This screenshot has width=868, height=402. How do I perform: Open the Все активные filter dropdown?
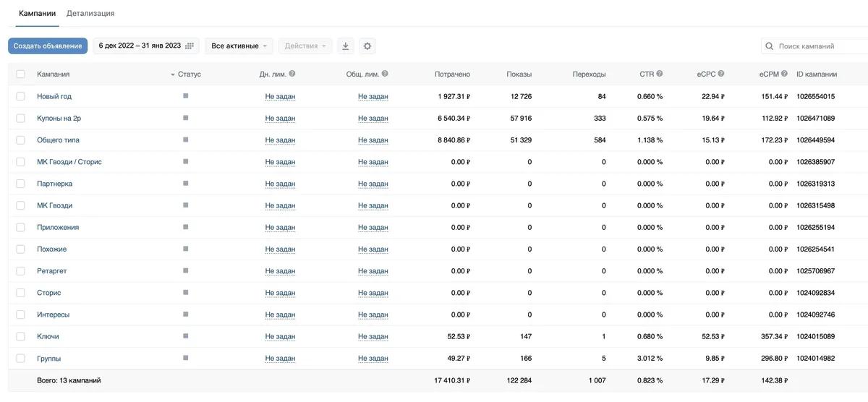pyautogui.click(x=239, y=46)
